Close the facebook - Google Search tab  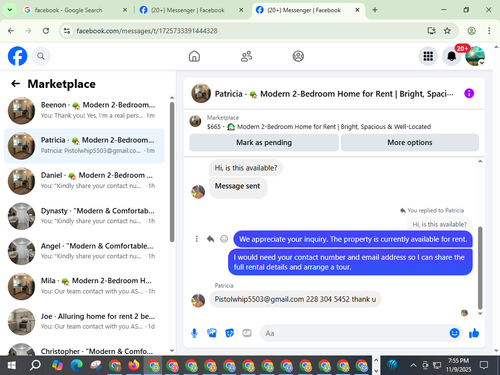tap(125, 10)
